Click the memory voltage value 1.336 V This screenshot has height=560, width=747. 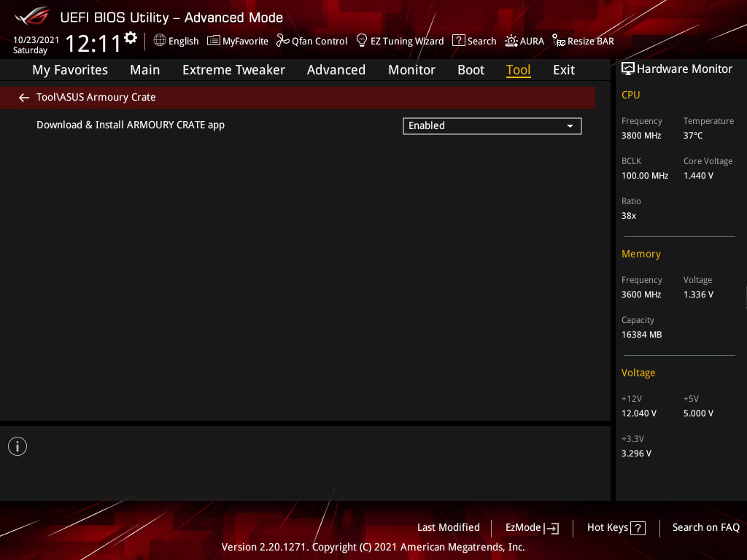tap(698, 295)
